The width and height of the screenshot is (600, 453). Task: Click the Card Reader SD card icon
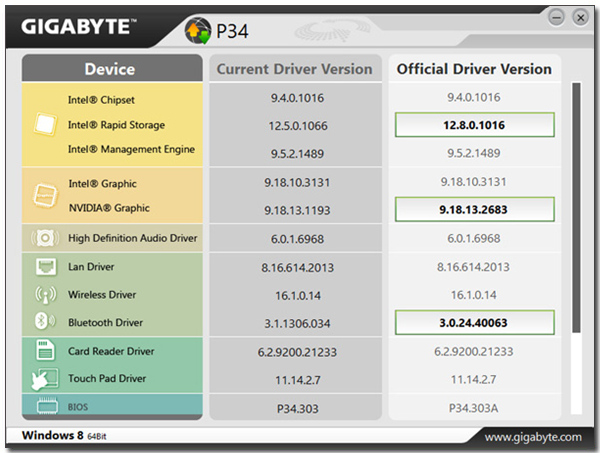click(x=45, y=350)
